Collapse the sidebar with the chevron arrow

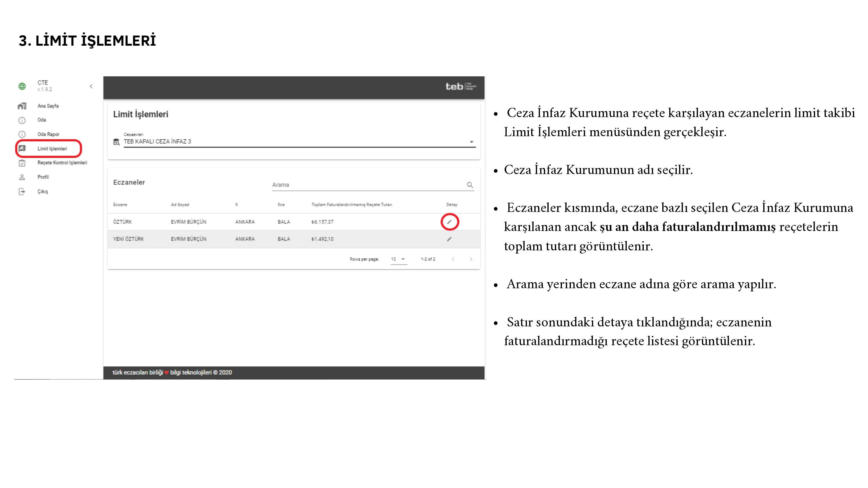91,86
